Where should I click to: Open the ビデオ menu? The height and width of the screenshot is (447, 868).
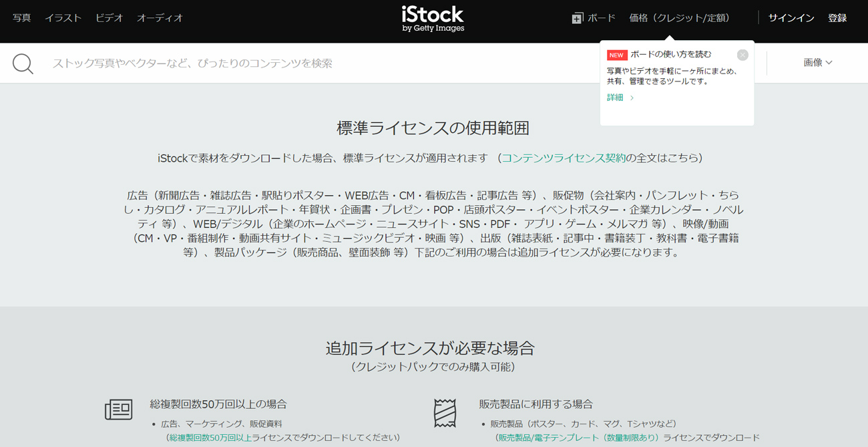[x=109, y=18]
